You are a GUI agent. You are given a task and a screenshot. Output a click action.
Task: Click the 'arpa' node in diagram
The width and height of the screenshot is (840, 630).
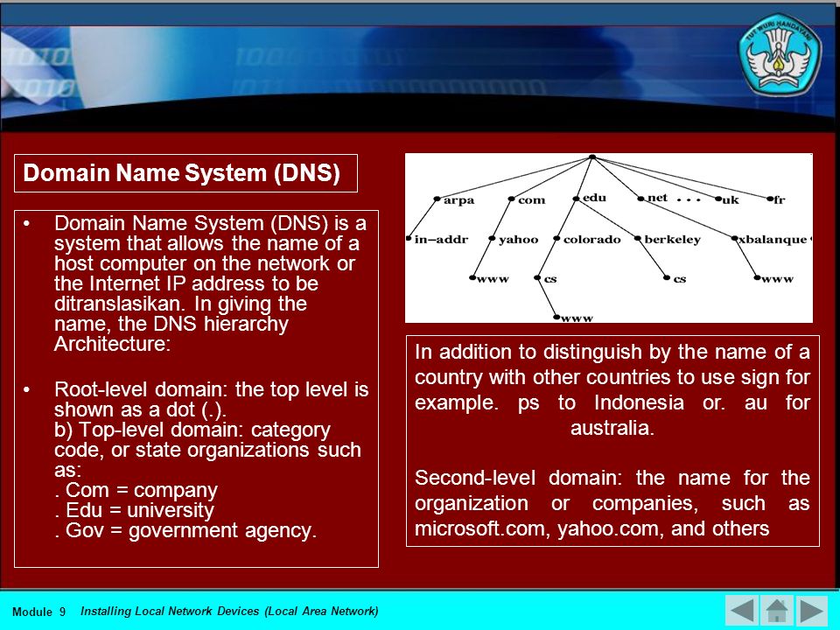click(x=455, y=199)
